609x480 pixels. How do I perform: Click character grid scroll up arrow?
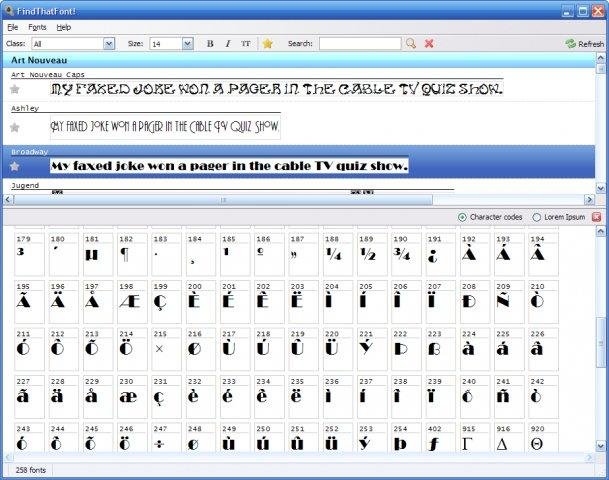pyautogui.click(x=600, y=232)
